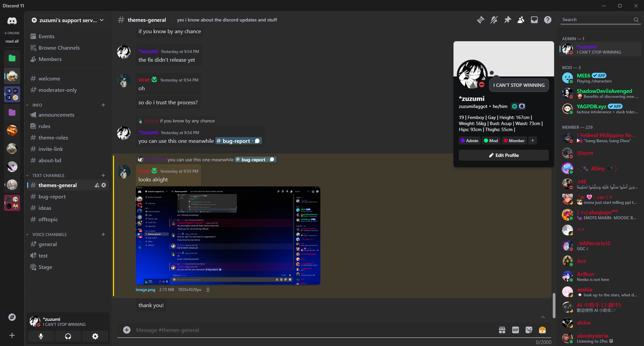Toggle channel notification muting
The width and height of the screenshot is (644, 346).
click(x=494, y=20)
